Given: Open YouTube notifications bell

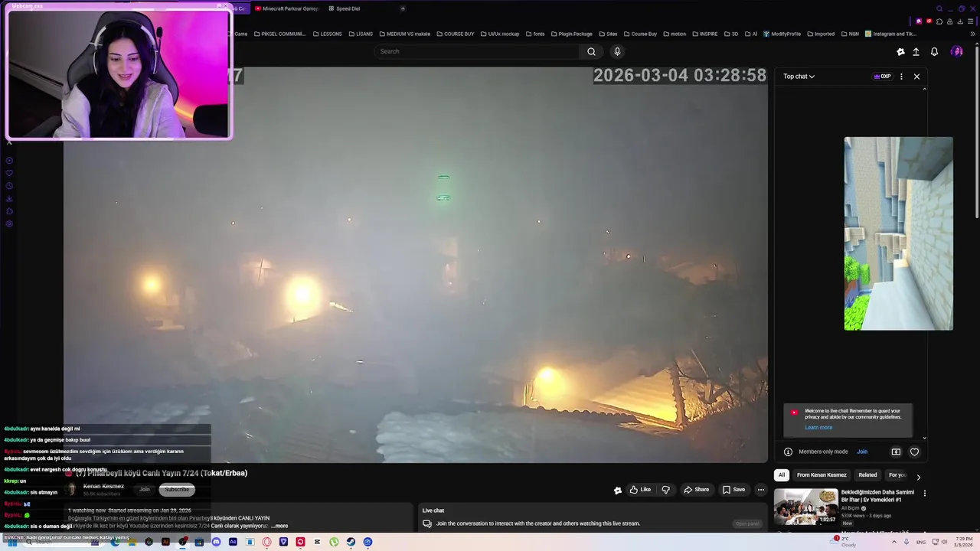Looking at the screenshot, I should tap(934, 51).
